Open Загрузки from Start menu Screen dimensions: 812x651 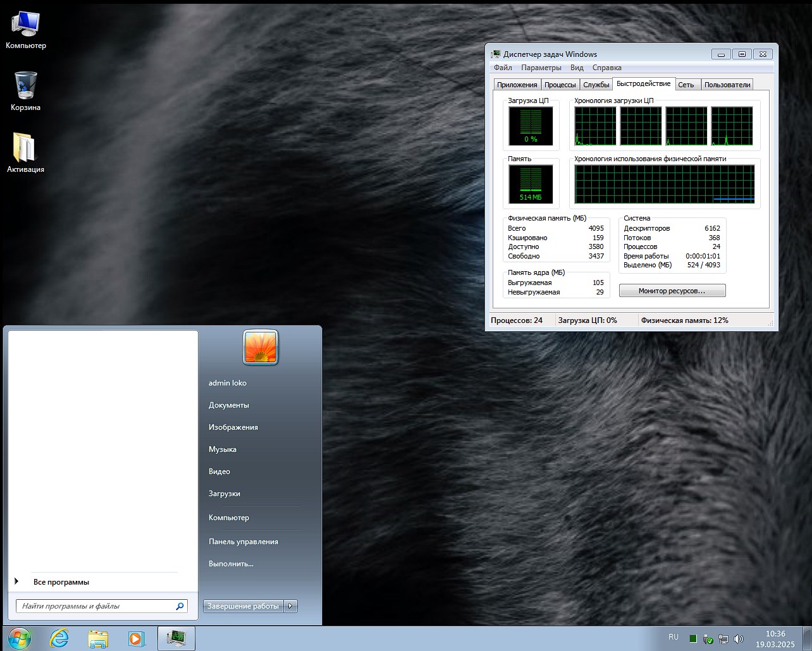(x=225, y=494)
